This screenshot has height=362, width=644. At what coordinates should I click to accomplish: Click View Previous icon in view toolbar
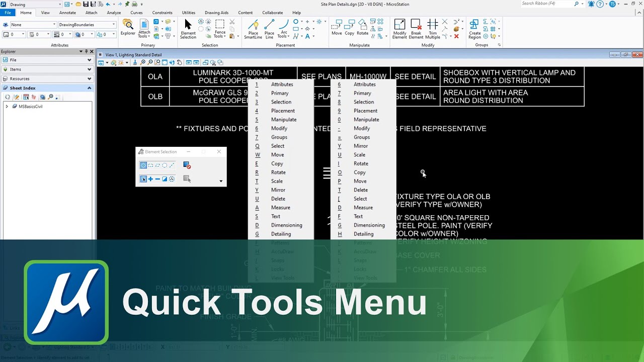coord(189,63)
